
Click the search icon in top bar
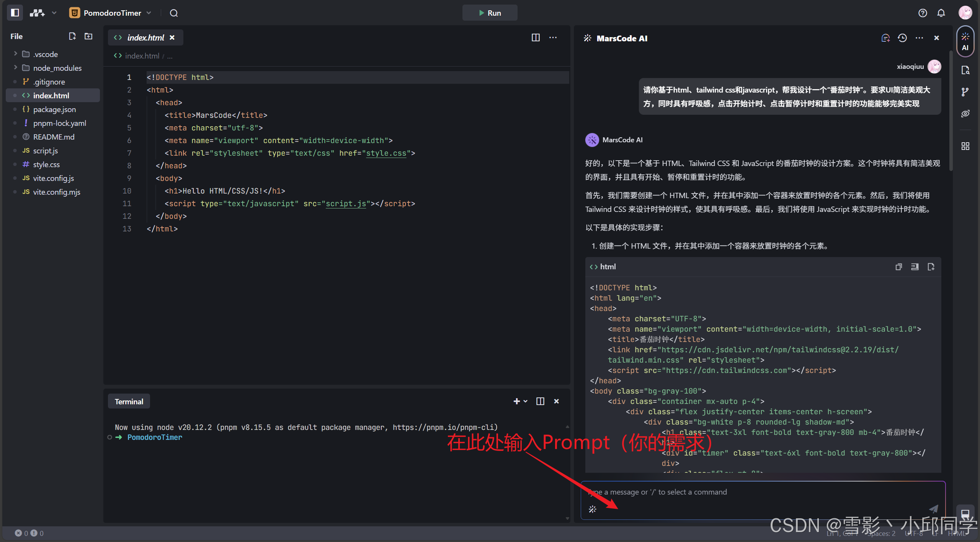[x=174, y=13]
